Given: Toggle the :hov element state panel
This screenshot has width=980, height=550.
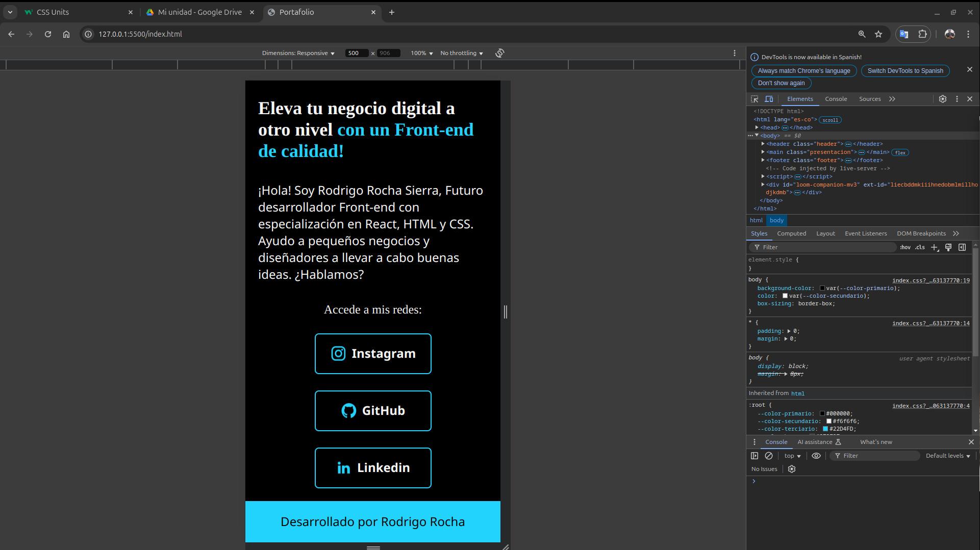Looking at the screenshot, I should [x=905, y=247].
